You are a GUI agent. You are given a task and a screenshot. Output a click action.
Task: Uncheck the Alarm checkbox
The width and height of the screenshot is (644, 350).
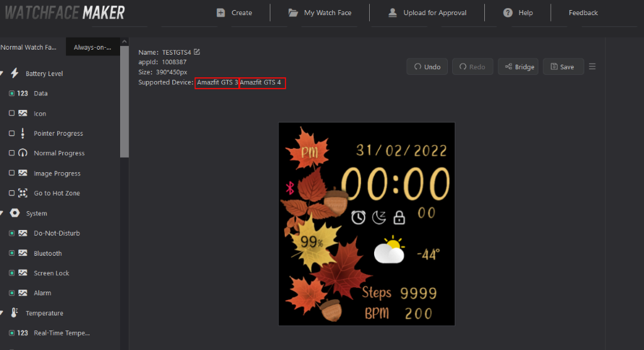(x=11, y=293)
